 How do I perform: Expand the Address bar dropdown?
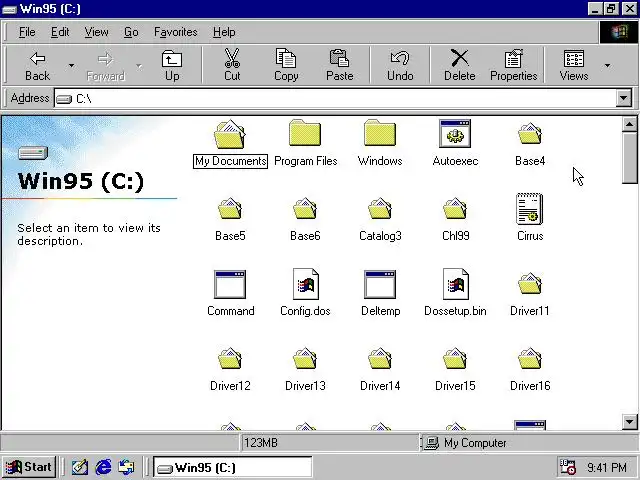[x=624, y=98]
